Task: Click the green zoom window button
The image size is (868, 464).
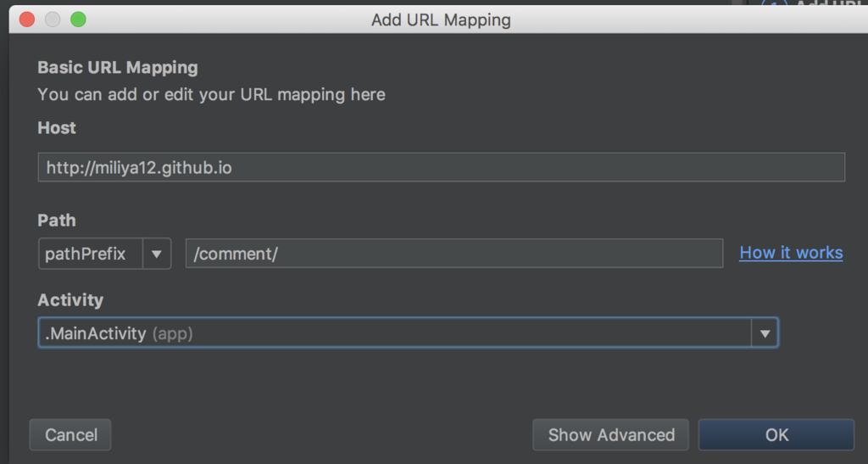Action: coord(78,20)
